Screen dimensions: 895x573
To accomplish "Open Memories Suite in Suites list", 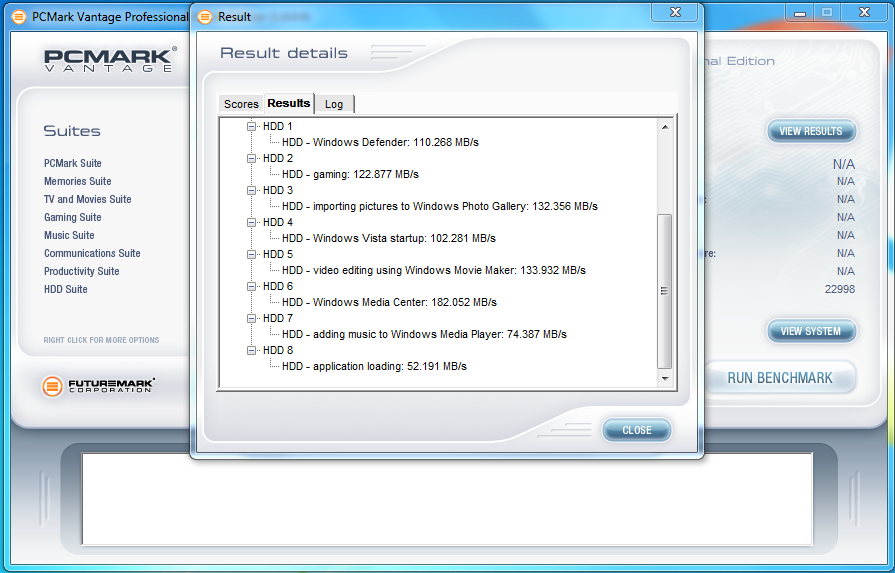I will click(78, 181).
